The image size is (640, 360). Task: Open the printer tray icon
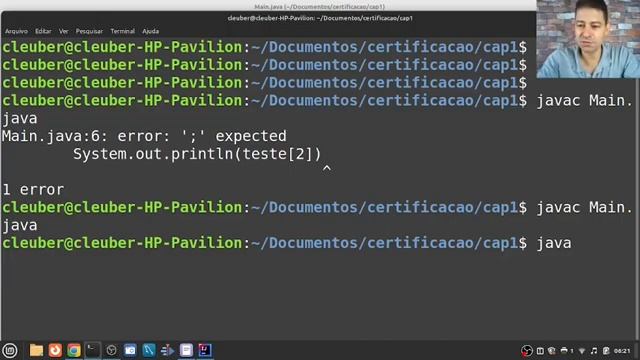pyautogui.click(x=564, y=351)
